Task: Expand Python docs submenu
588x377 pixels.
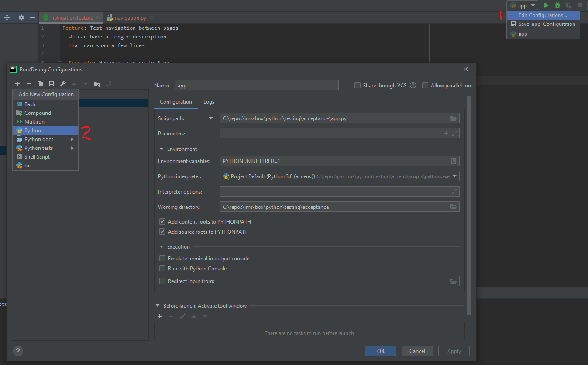Action: [72, 139]
